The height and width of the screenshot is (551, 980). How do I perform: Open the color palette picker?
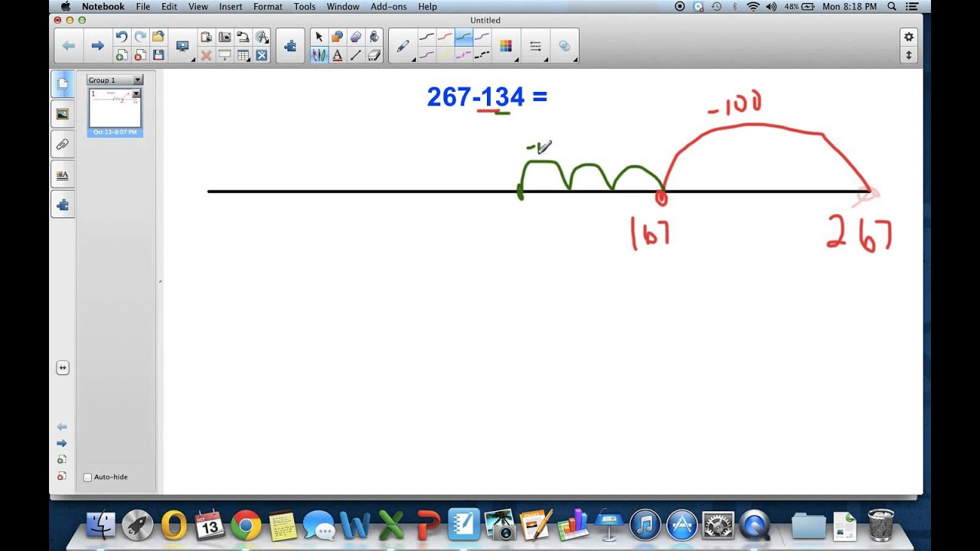tap(505, 46)
